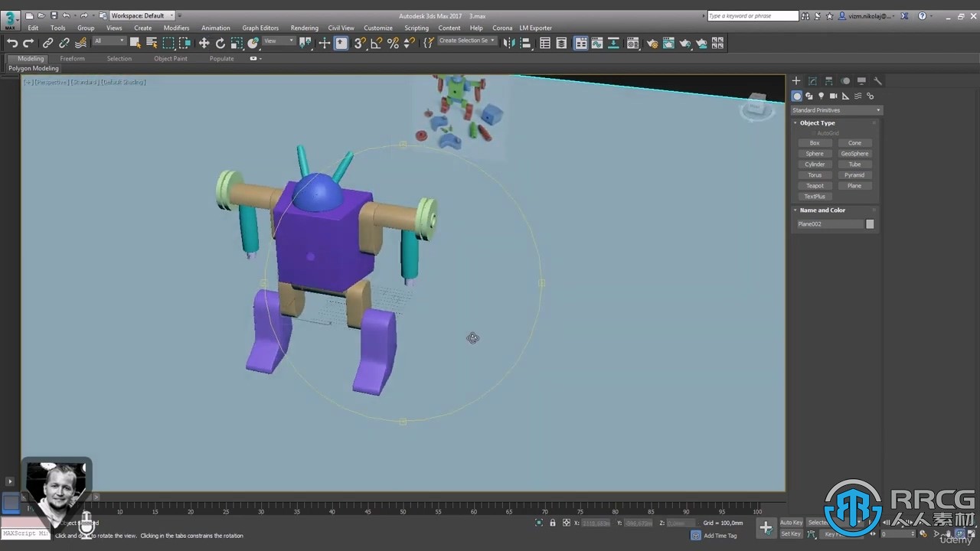The width and height of the screenshot is (980, 551).
Task: Select Lights category in Create panel
Action: (x=822, y=96)
